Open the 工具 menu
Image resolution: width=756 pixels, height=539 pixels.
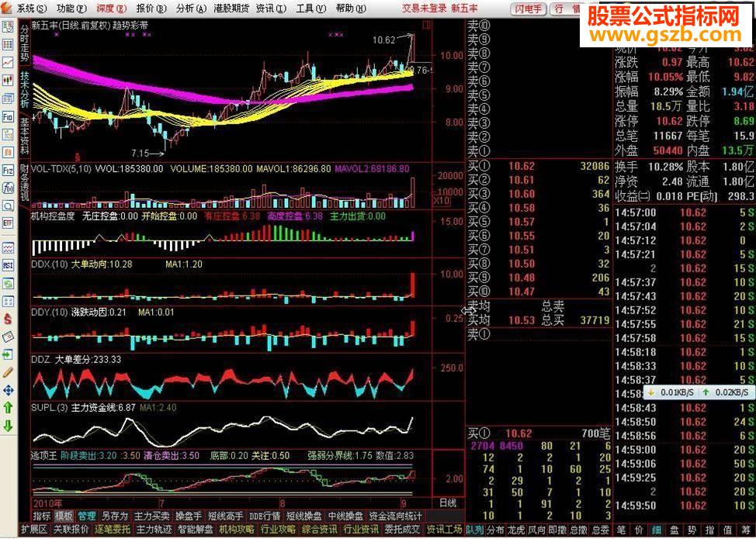pyautogui.click(x=311, y=9)
